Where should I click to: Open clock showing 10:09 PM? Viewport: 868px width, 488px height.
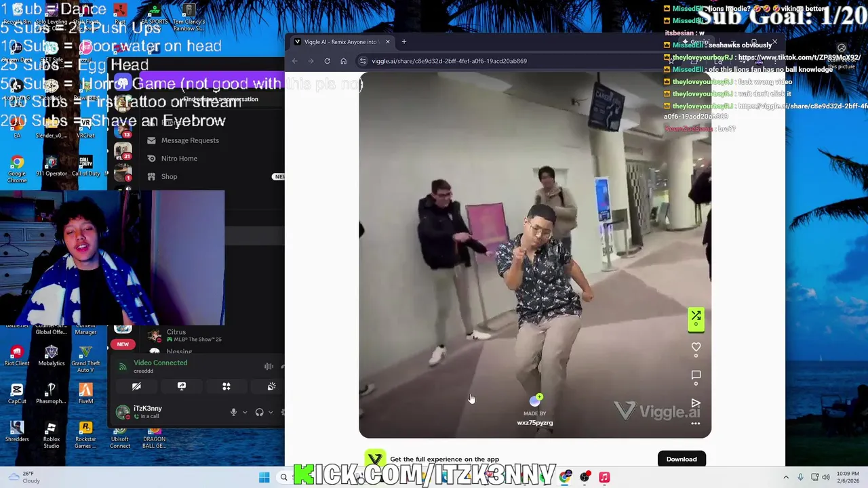[848, 477]
